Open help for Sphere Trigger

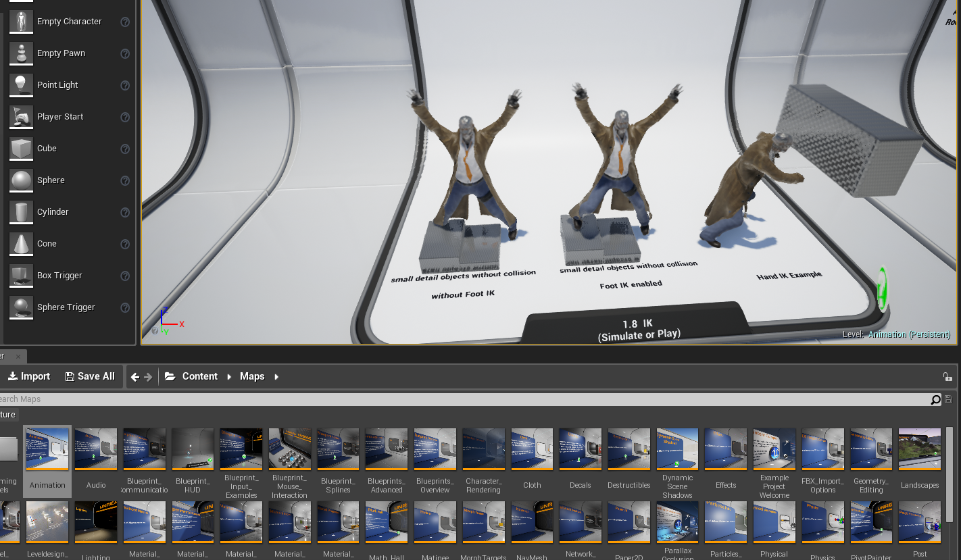[125, 307]
